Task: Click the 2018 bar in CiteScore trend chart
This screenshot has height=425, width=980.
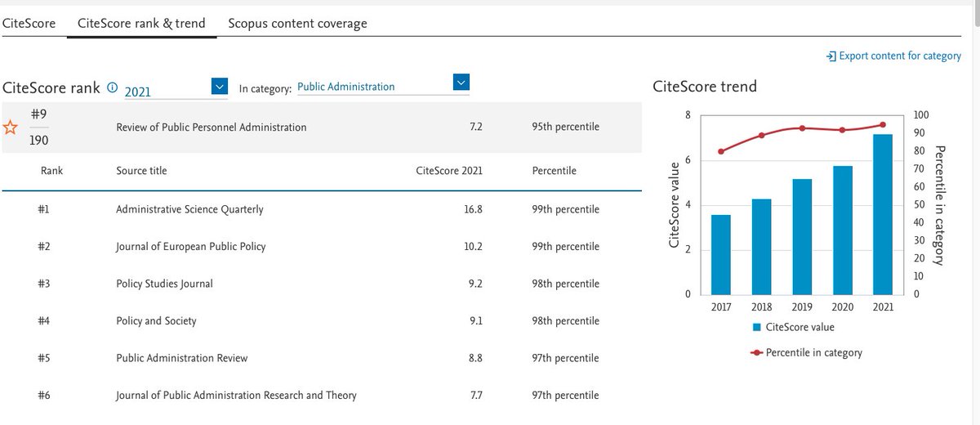Action: point(761,247)
